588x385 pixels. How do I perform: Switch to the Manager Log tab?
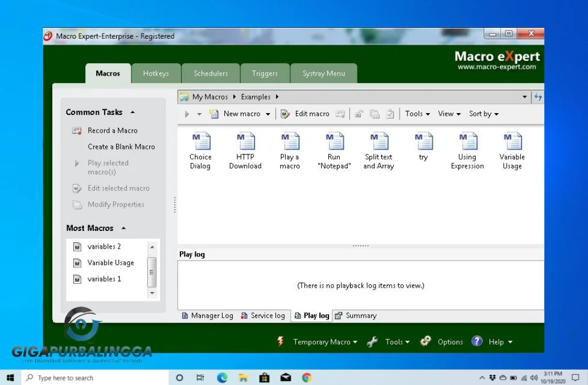click(207, 316)
